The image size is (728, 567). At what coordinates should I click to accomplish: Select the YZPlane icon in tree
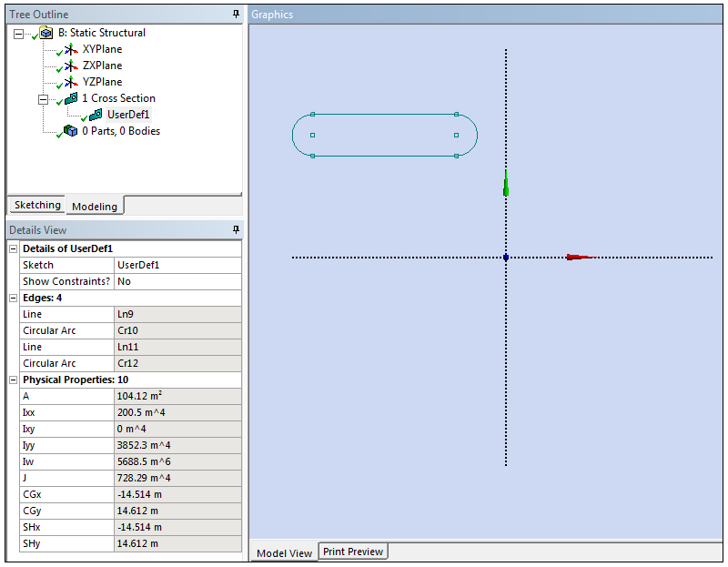coord(72,82)
